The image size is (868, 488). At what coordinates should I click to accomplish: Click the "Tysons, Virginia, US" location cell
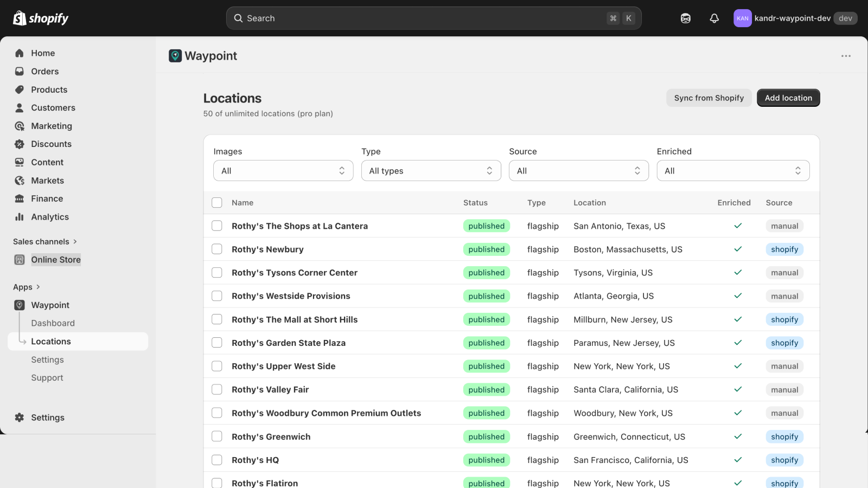pos(613,273)
